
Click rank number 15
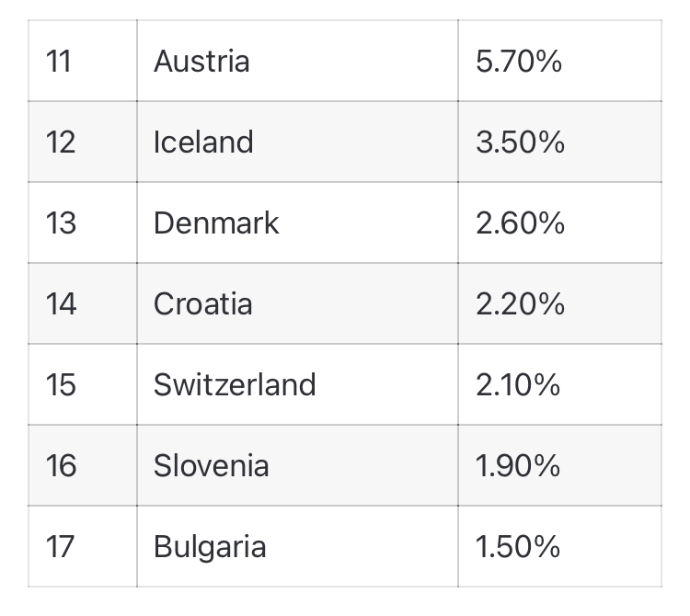pos(60,384)
